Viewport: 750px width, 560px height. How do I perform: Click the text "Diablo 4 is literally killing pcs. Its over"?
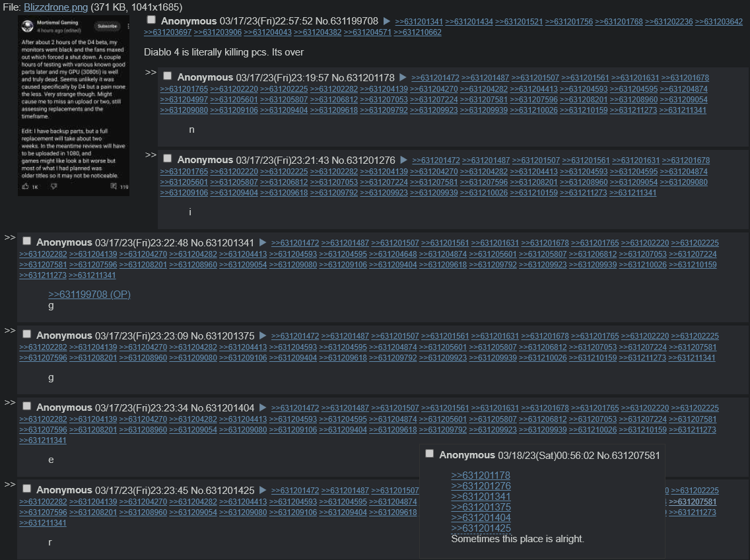click(x=224, y=52)
